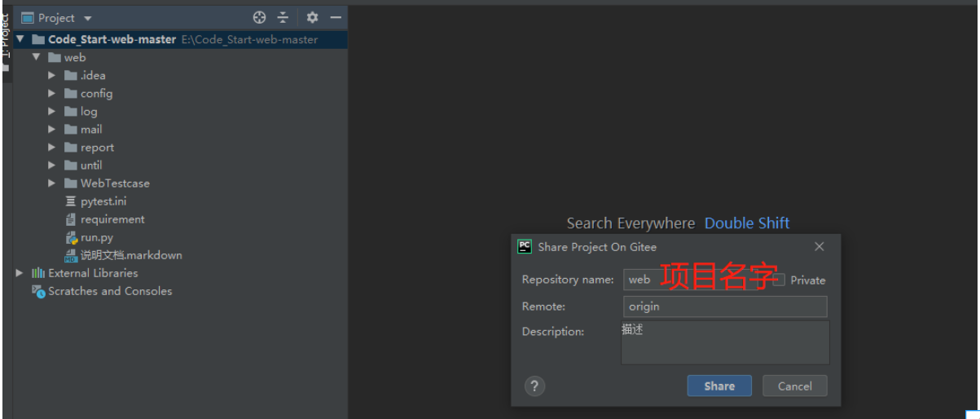The height and width of the screenshot is (419, 980).
Task: Select run.py file name in tree
Action: point(97,237)
